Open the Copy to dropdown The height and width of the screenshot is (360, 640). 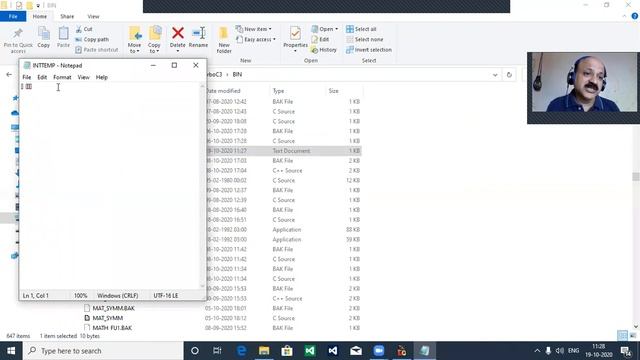coord(154,40)
